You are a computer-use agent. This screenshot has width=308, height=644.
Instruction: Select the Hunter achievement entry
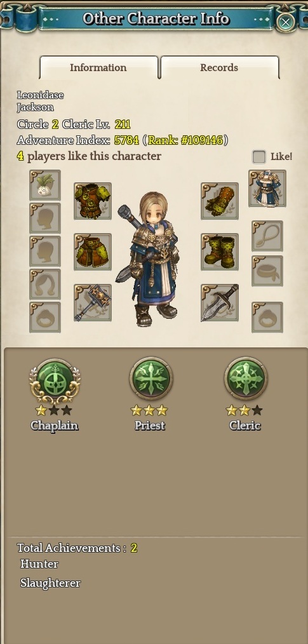39,565
